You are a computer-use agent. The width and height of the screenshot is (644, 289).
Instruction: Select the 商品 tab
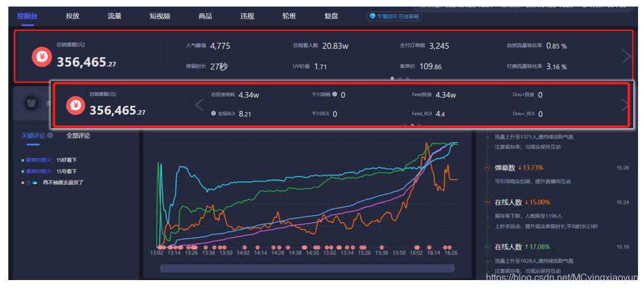[205, 17]
